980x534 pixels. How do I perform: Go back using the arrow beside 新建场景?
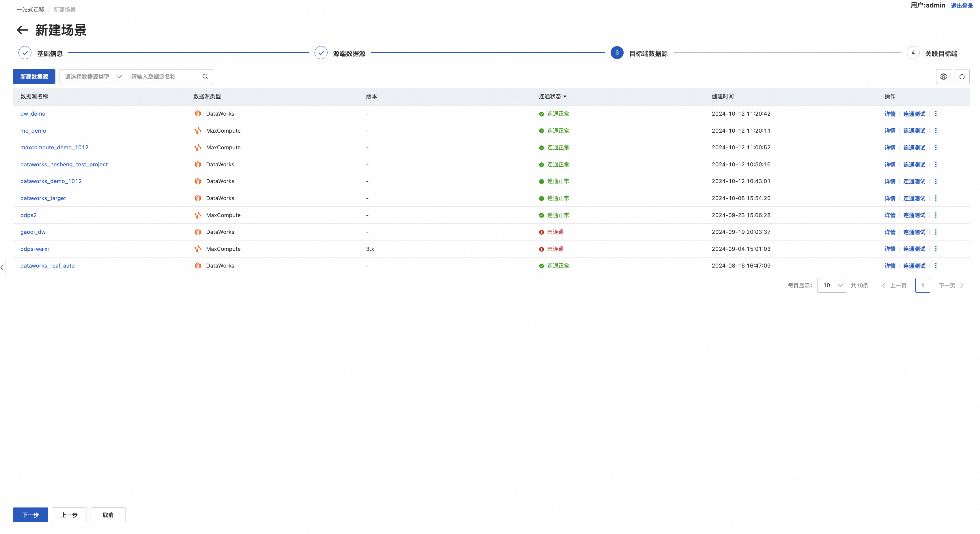click(23, 30)
